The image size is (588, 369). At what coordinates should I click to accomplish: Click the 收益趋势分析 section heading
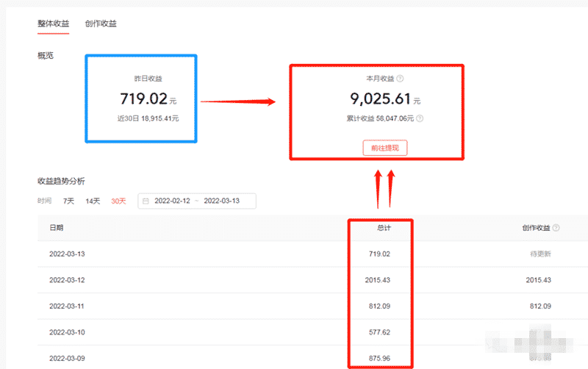[x=61, y=181]
